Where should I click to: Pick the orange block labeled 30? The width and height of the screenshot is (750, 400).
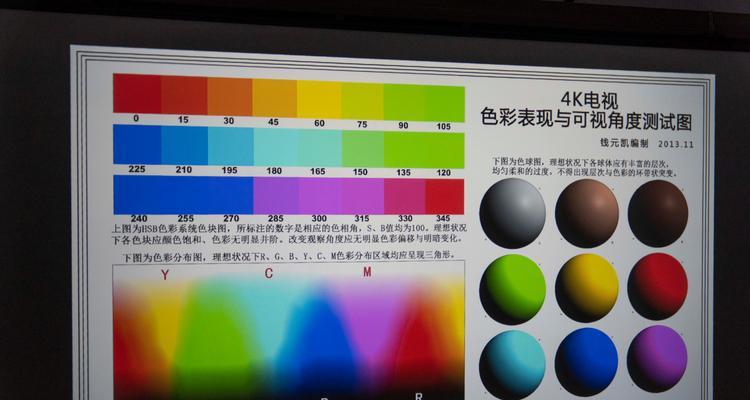coord(230,97)
